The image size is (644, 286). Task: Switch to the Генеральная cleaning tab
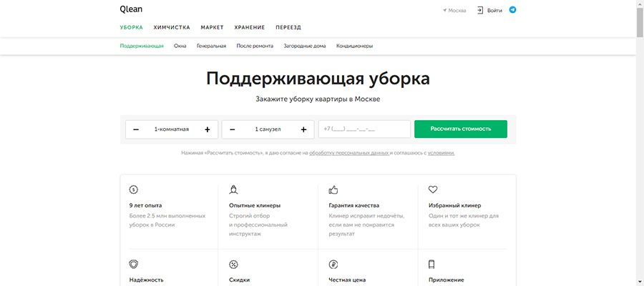coord(211,46)
